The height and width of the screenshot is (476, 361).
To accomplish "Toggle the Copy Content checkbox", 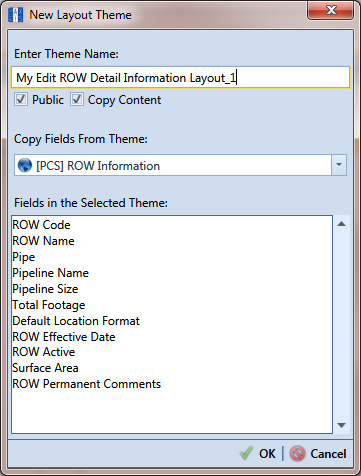I will point(77,99).
